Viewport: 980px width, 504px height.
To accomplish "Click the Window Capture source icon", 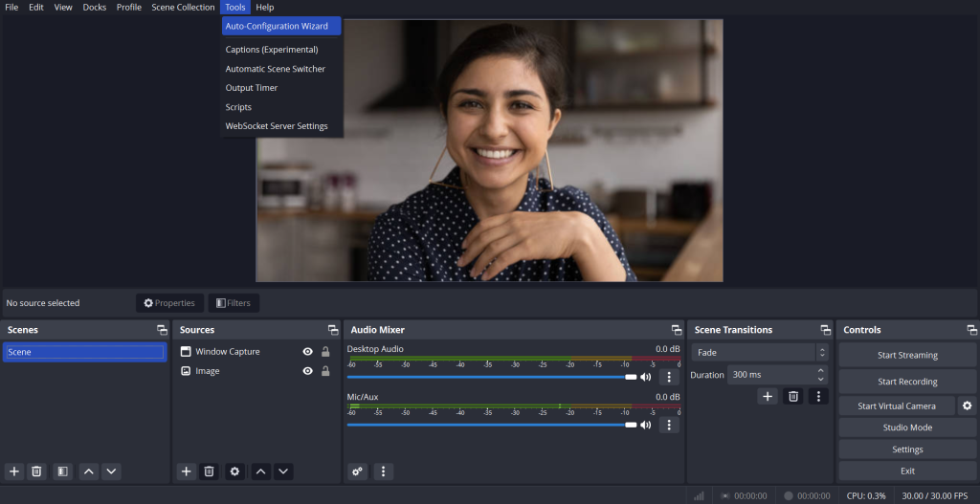I will pyautogui.click(x=186, y=352).
